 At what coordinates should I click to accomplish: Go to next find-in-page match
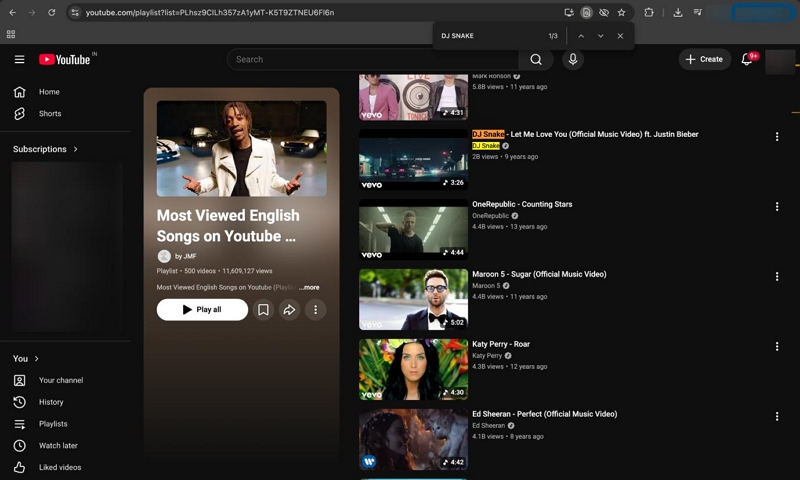pos(601,36)
